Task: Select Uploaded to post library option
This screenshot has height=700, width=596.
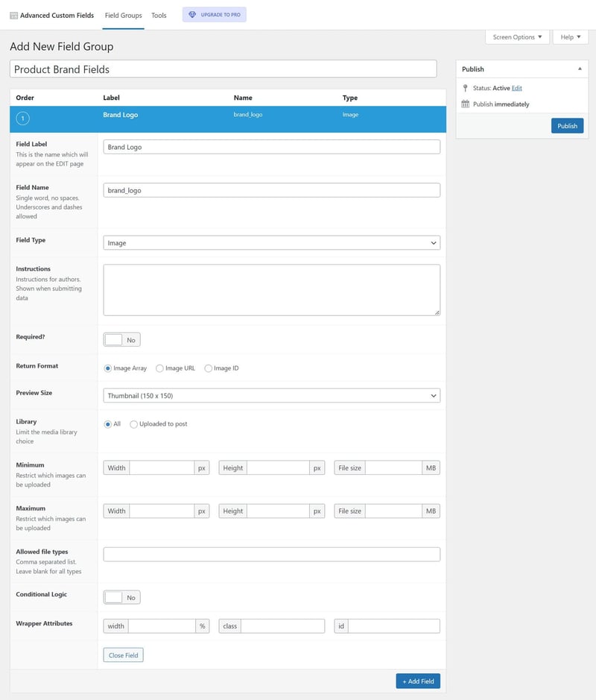Action: [x=134, y=424]
